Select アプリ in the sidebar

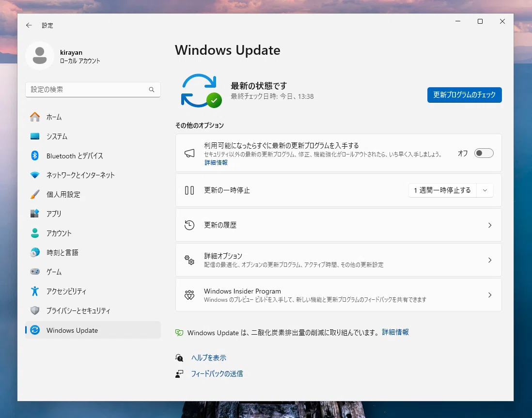click(93, 214)
